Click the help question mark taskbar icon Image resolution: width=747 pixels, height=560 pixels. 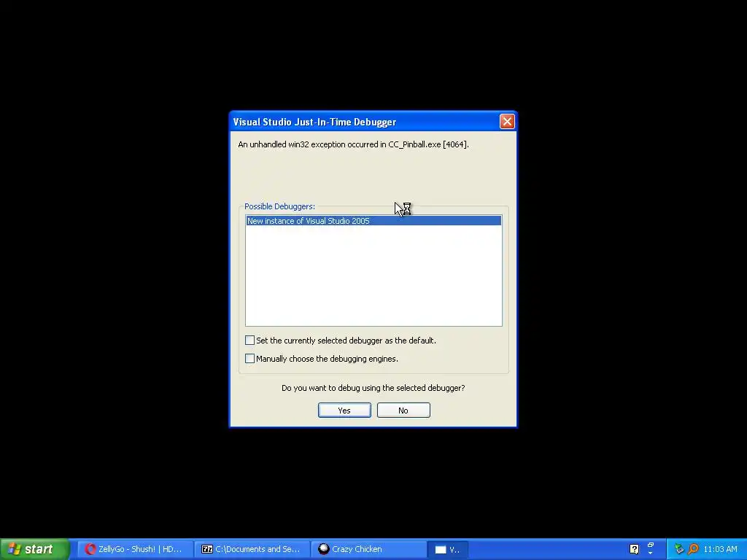[634, 549]
